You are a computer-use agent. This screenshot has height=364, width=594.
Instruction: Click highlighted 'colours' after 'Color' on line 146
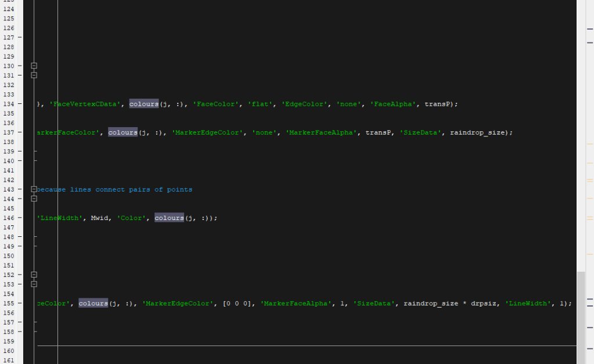(x=169, y=218)
